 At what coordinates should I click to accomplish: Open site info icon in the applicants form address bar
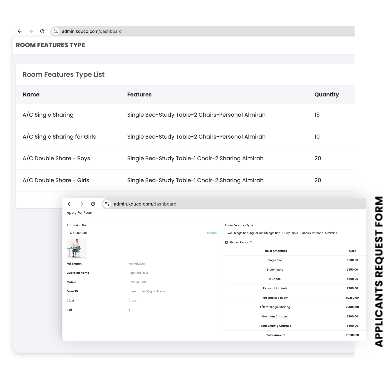click(x=107, y=204)
